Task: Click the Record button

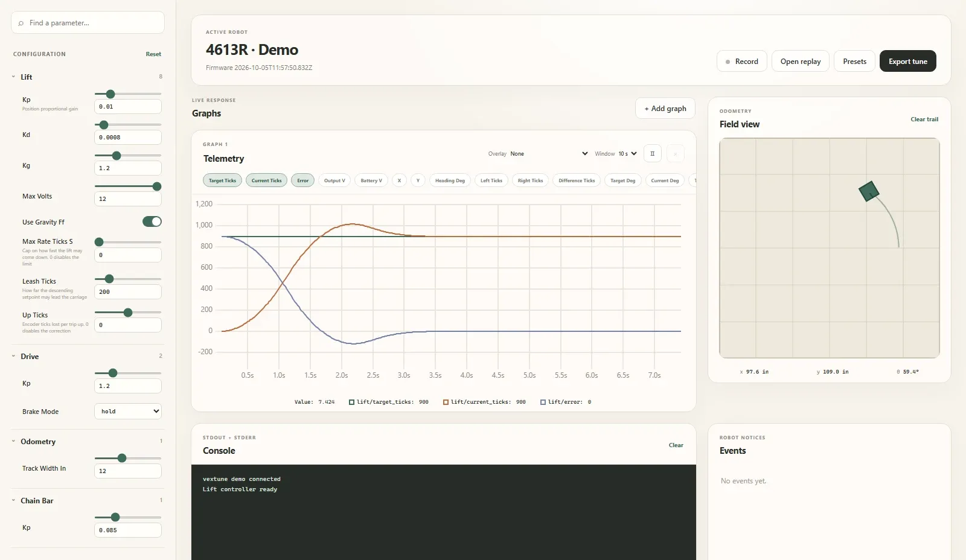Action: tap(742, 61)
